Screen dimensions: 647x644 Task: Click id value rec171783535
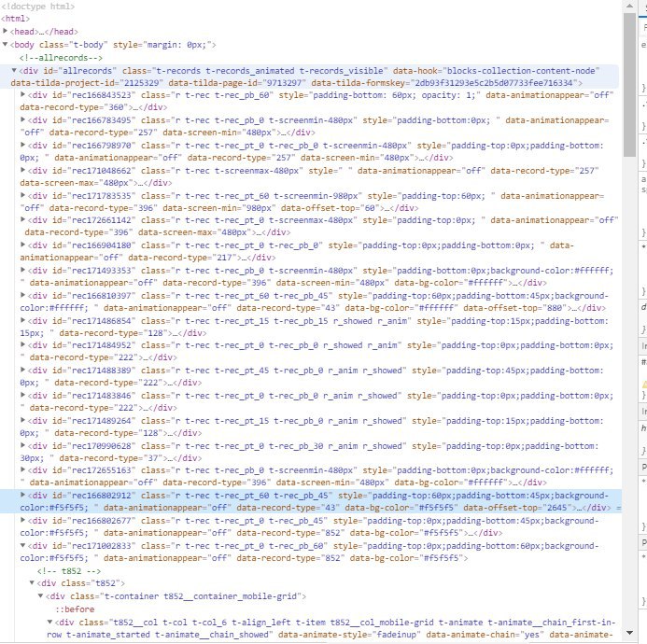[102, 196]
